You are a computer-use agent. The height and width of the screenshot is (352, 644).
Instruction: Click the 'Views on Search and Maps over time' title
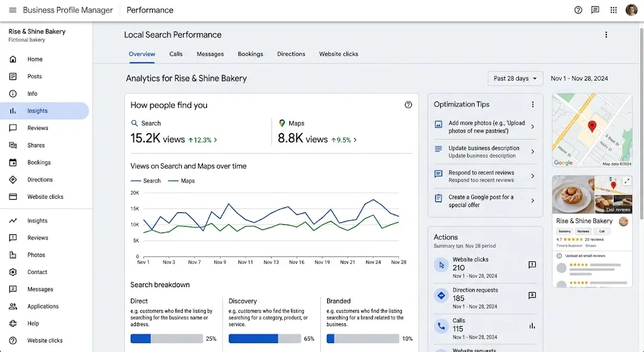tap(188, 166)
